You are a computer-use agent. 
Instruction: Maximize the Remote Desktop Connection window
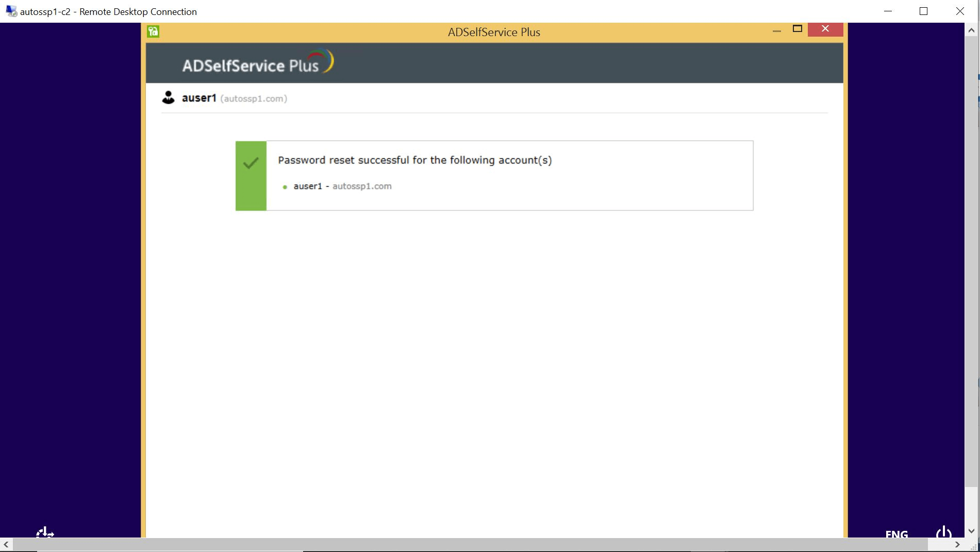coord(923,11)
